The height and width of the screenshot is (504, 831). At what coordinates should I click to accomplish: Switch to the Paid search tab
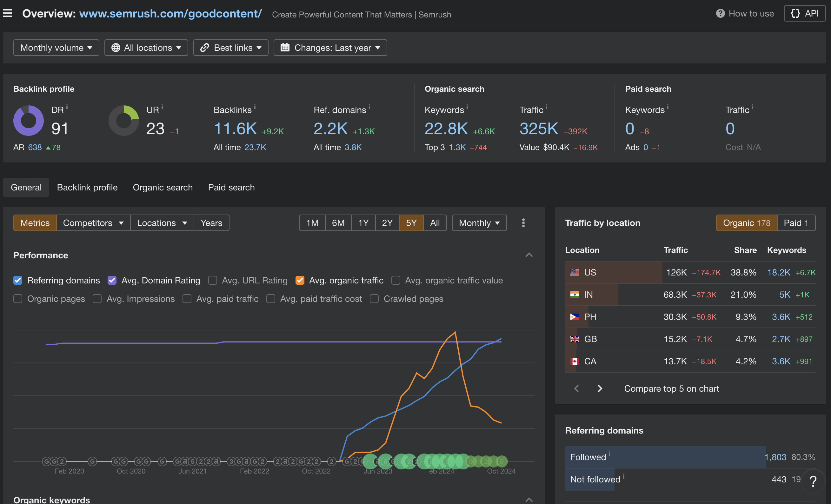coord(231,188)
